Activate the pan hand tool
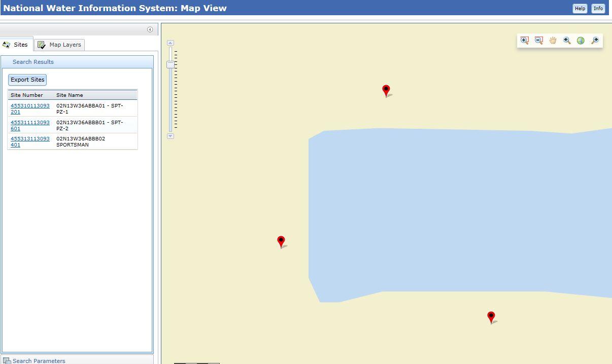Viewport: 612px width, 364px height. pyautogui.click(x=553, y=41)
